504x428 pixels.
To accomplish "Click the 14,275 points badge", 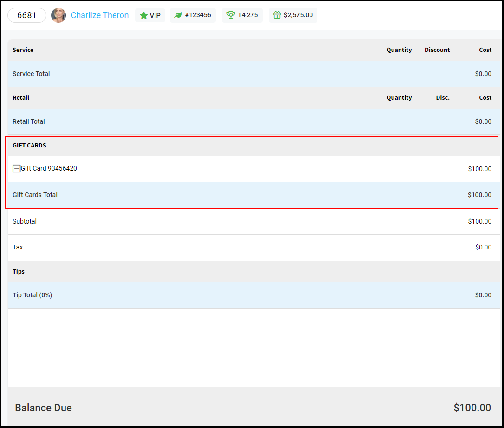I will click(x=242, y=15).
